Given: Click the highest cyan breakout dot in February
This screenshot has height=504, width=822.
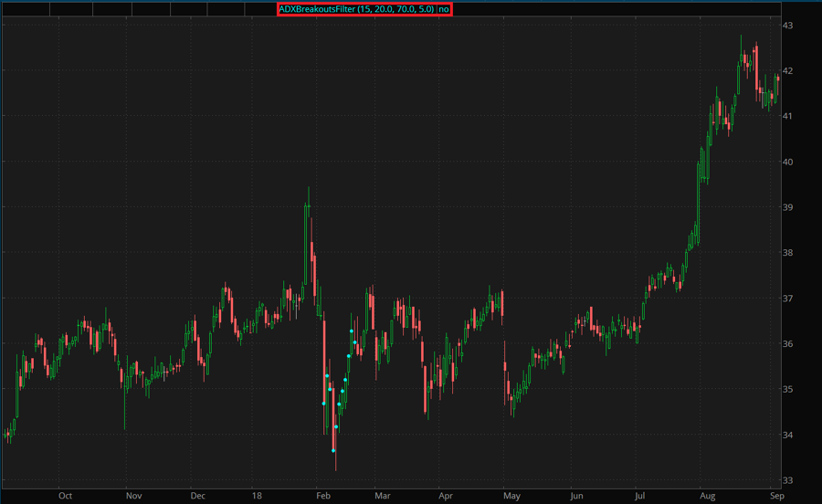Looking at the screenshot, I should pos(352,331).
